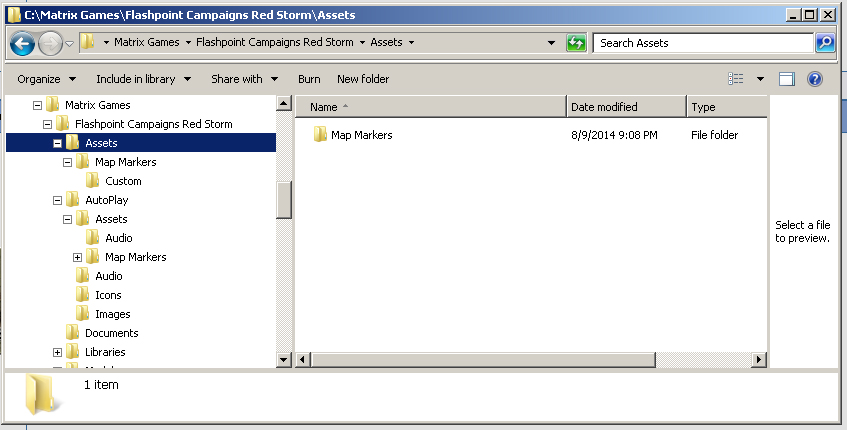The height and width of the screenshot is (430, 847).
Task: Collapse the AutoPlay tree node
Action: click(57, 200)
